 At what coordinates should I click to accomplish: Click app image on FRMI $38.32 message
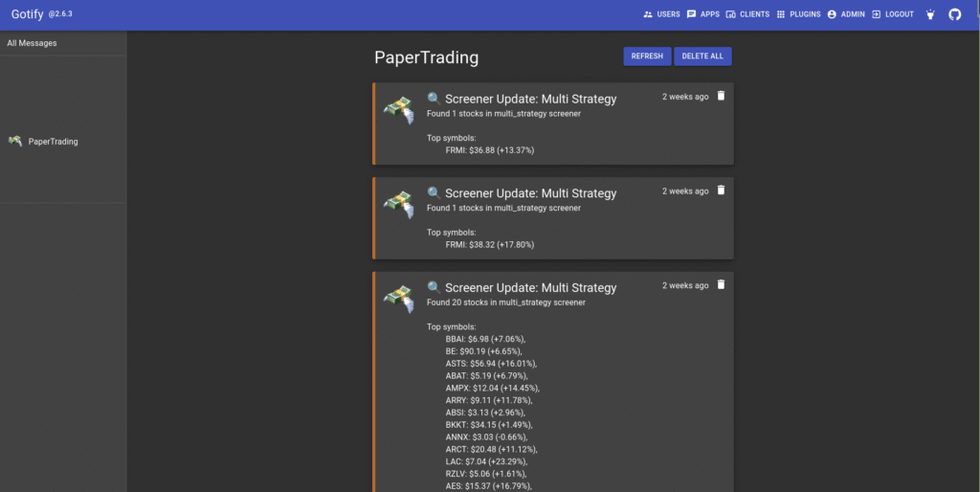[x=398, y=204]
